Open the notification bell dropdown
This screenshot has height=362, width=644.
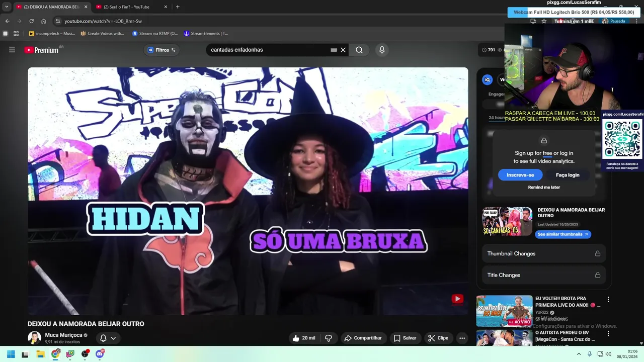108,338
